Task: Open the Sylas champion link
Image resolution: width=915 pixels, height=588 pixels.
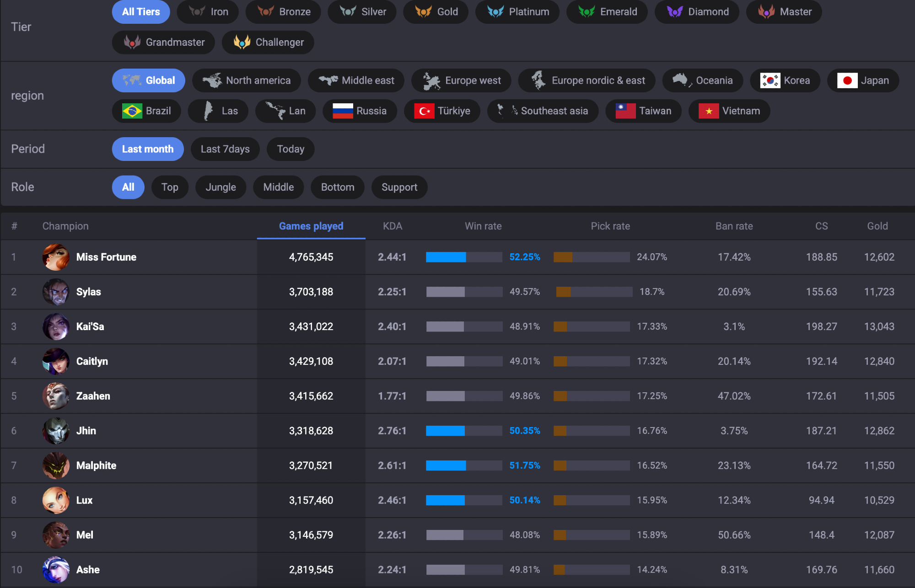Action: tap(88, 292)
